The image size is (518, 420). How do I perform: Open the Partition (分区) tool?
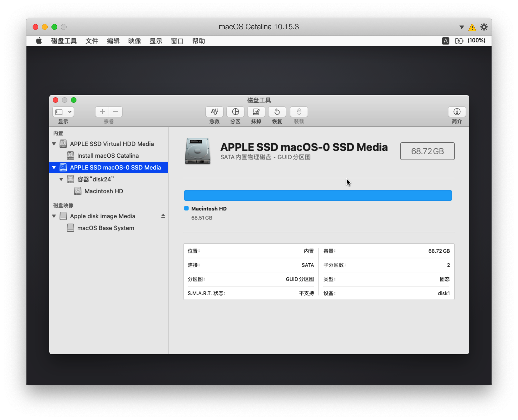click(x=235, y=112)
